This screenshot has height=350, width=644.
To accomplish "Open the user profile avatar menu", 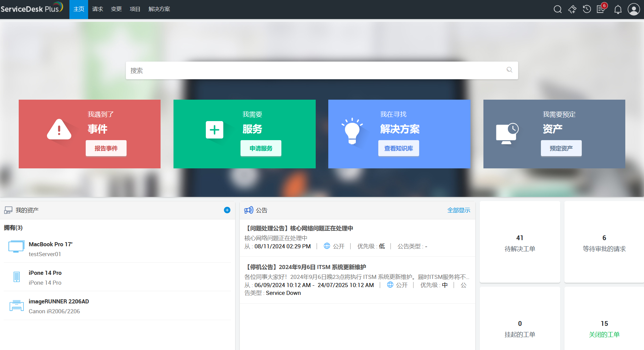I will [x=634, y=9].
